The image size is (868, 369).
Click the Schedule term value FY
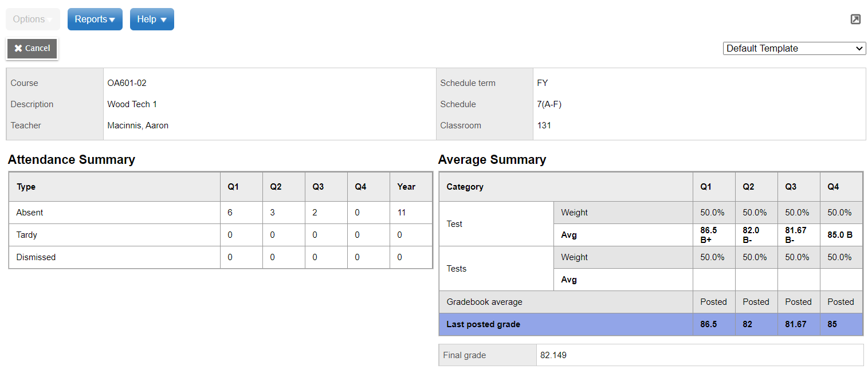pos(541,83)
